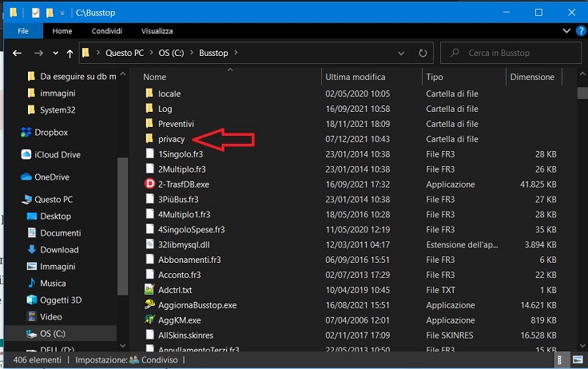Open the File ribbon tab

tap(23, 31)
